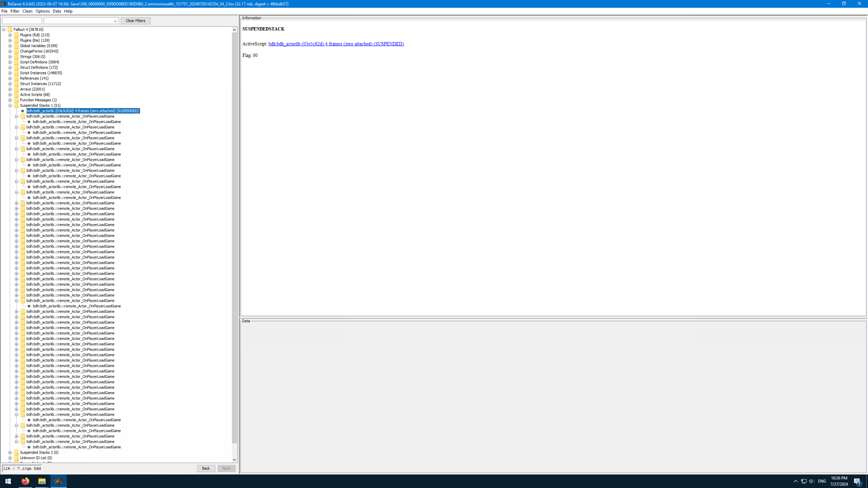This screenshot has height=488, width=868.
Task: Click the Back button
Action: click(x=206, y=468)
